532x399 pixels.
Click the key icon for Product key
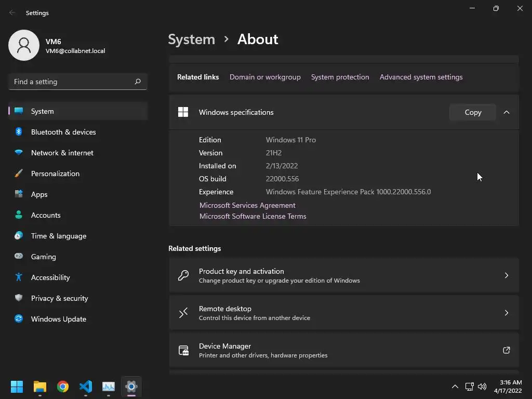tap(183, 275)
